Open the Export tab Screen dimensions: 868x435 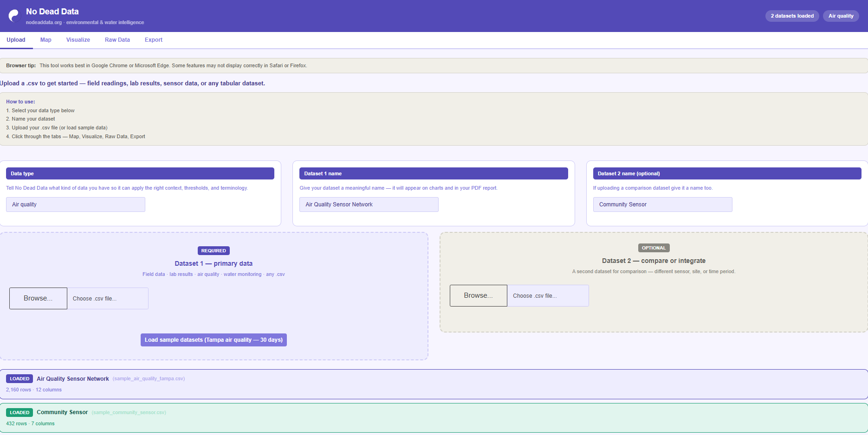(x=153, y=40)
